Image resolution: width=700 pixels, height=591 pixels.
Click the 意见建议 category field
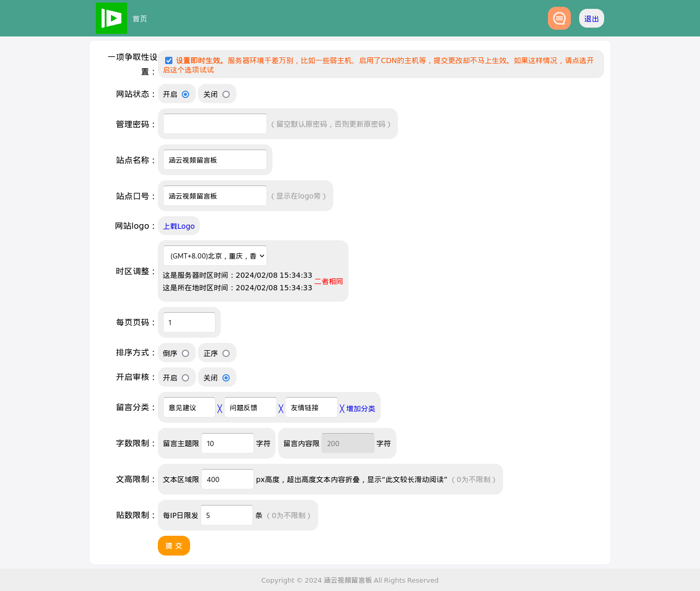189,408
